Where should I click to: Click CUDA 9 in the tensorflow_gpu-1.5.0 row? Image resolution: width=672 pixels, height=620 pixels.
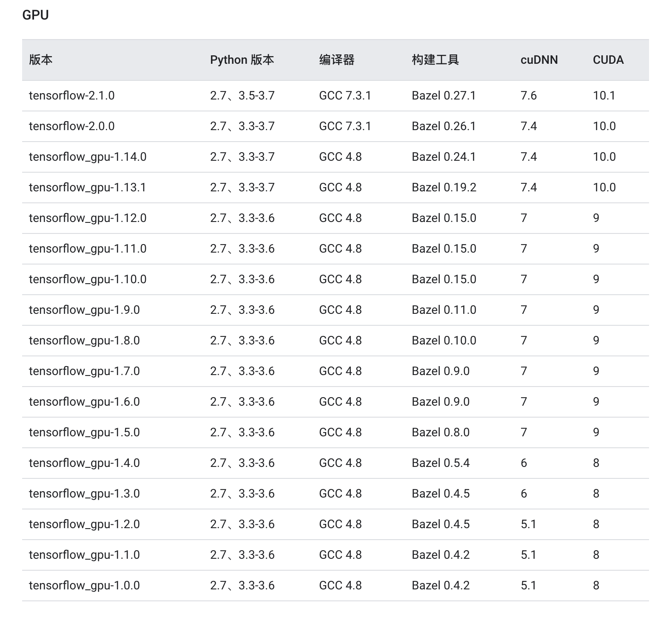point(596,432)
